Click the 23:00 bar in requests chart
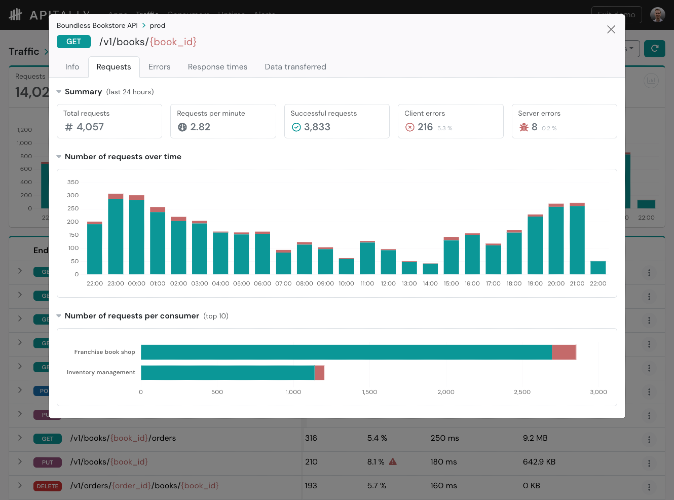Screen dimensions: 674x500 click(x=115, y=234)
